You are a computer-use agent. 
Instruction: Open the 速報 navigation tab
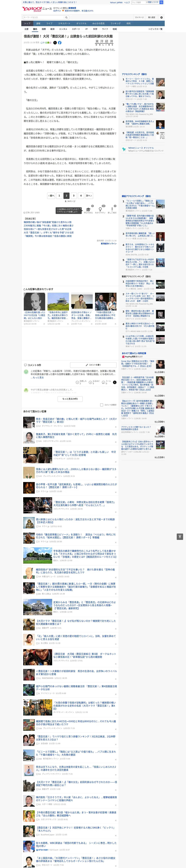38,24
